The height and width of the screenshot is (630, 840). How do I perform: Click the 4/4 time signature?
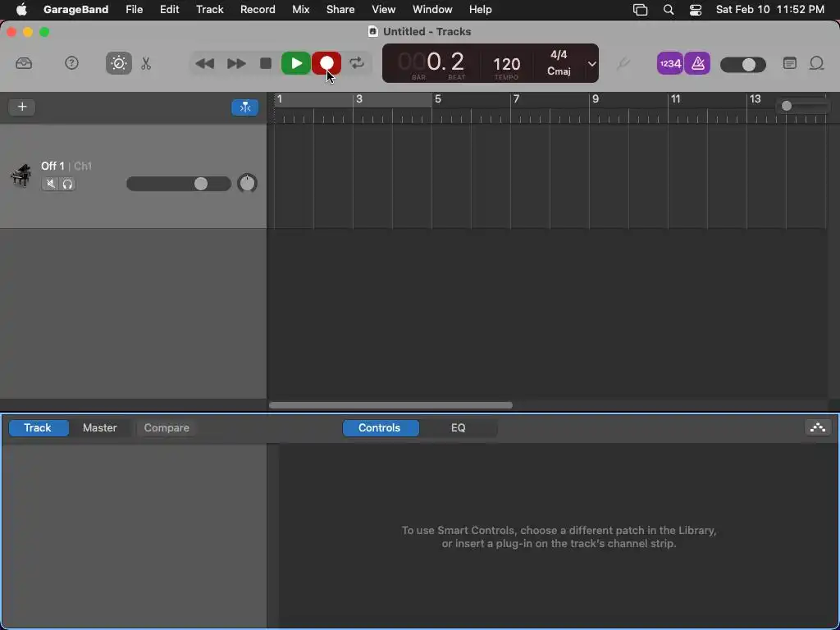pos(559,55)
